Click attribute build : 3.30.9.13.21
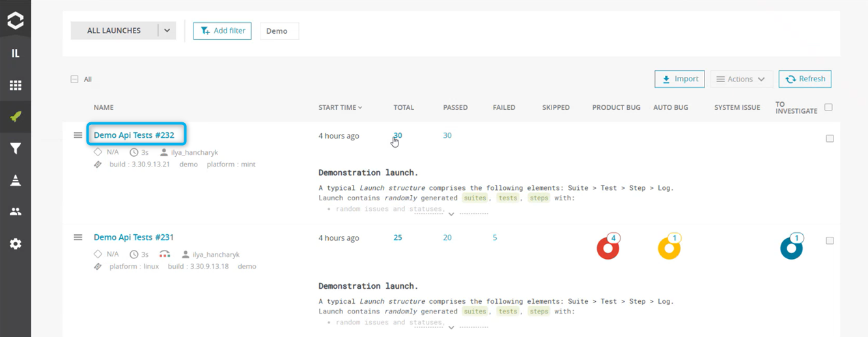 point(140,165)
